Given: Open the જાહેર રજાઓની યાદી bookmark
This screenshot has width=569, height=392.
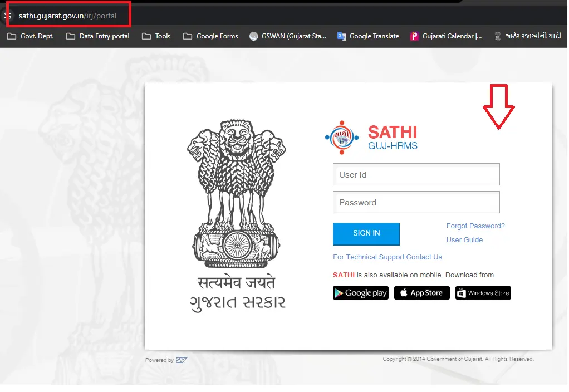Looking at the screenshot, I should point(528,36).
